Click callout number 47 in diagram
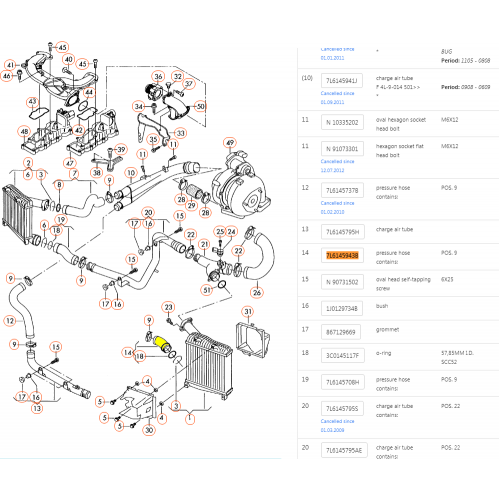The width and height of the screenshot is (500, 500). [69, 163]
